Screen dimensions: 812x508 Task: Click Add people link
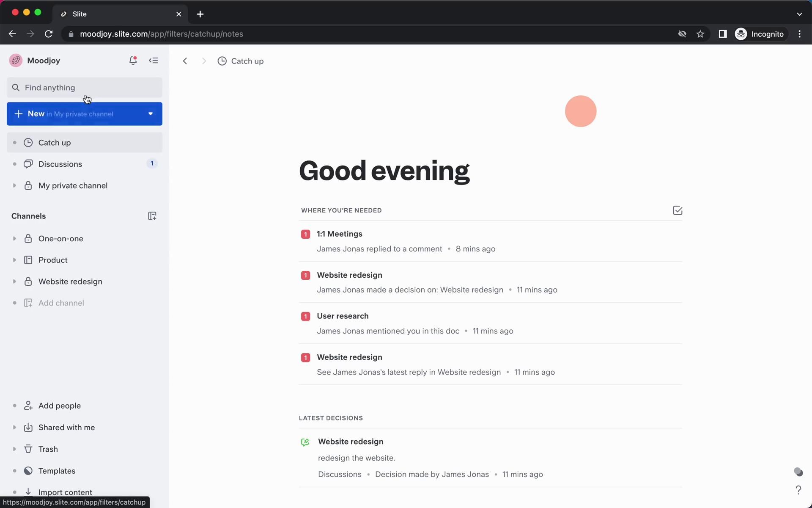59,406
